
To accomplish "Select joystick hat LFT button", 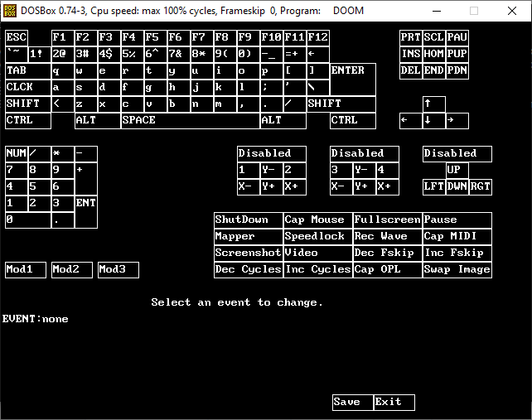I will pos(434,187).
